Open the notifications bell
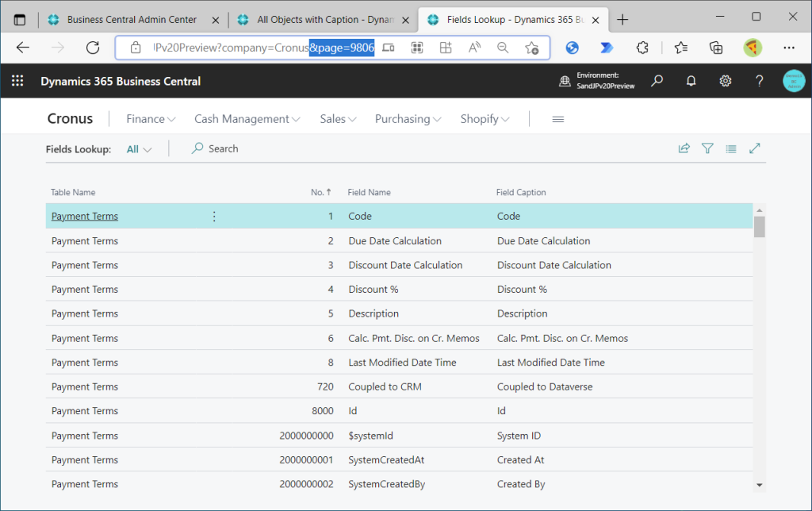The image size is (812, 511). [691, 81]
